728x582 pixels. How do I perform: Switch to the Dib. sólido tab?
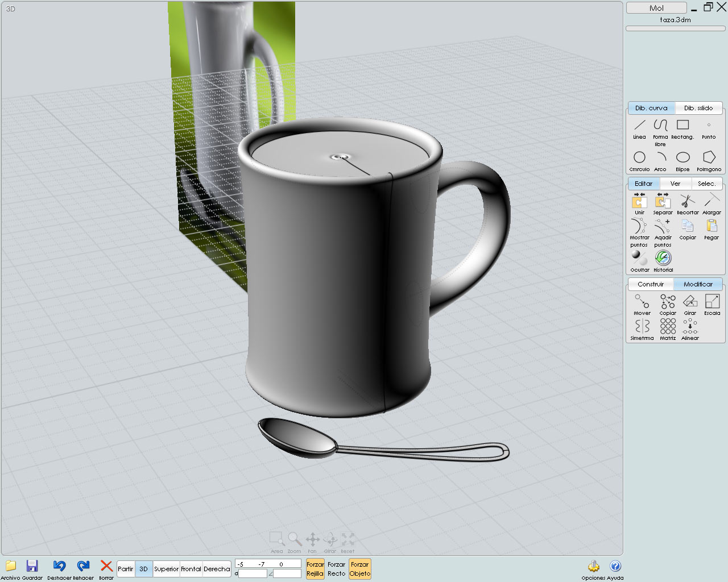coord(698,108)
